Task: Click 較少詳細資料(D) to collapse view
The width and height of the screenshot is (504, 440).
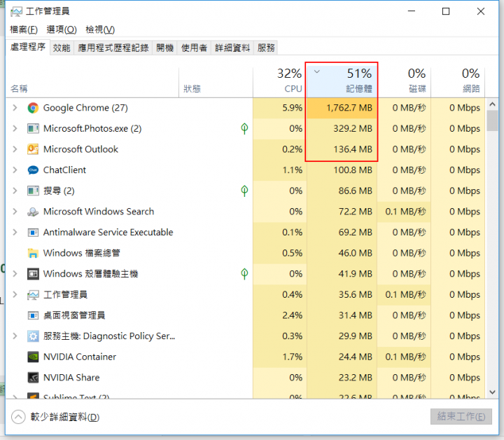Action: [55, 417]
